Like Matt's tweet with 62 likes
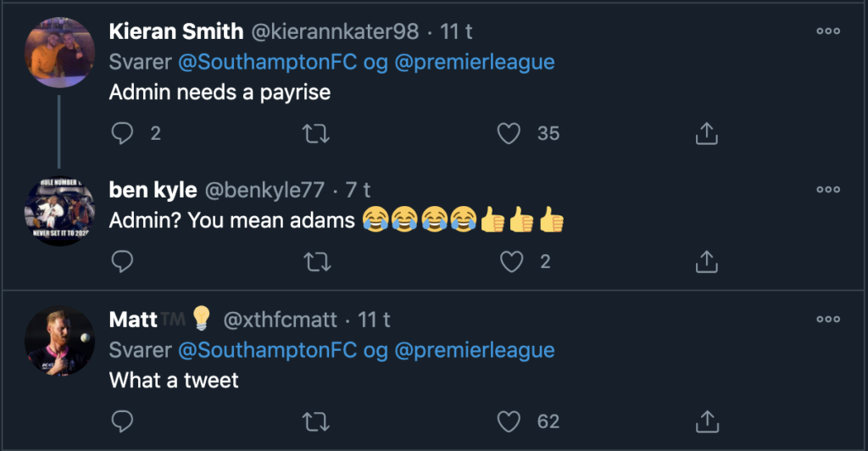This screenshot has width=868, height=451. [509, 420]
